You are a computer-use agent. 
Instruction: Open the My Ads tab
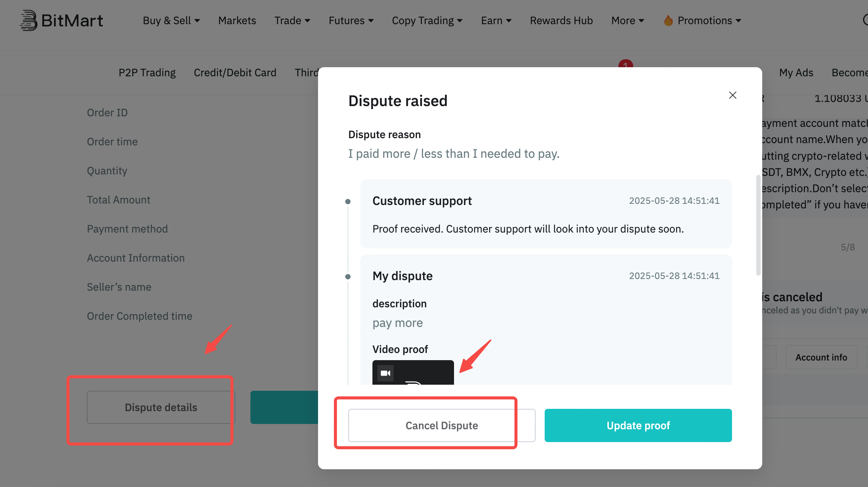796,72
